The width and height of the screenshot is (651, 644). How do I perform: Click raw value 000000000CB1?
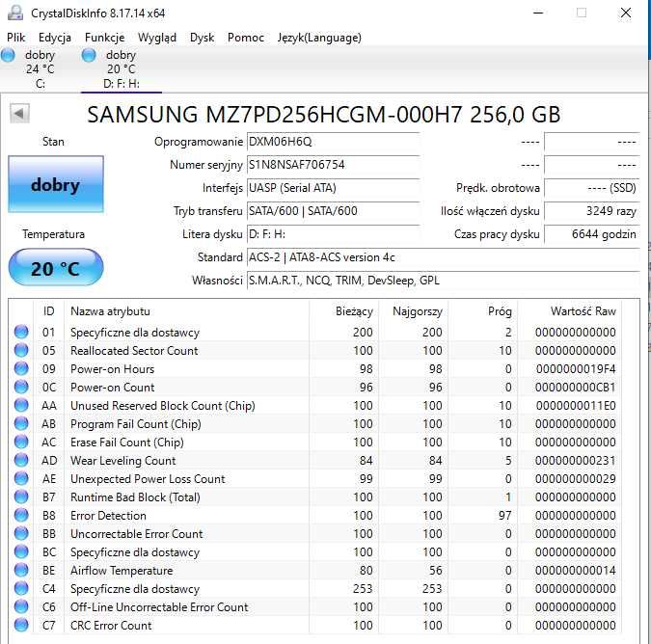(x=576, y=388)
